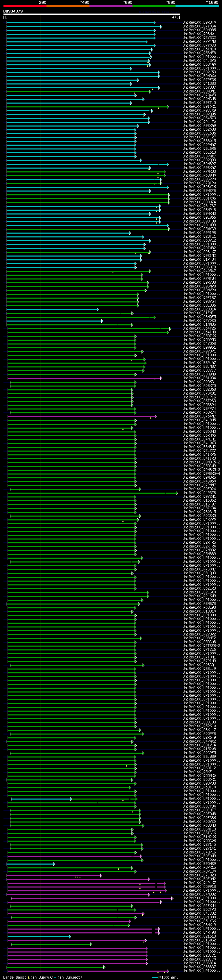Image resolution: width=222 pixels, height=980 pixels.
Task: Click the purple ~60% identity legend segment
Action: [111, 6]
